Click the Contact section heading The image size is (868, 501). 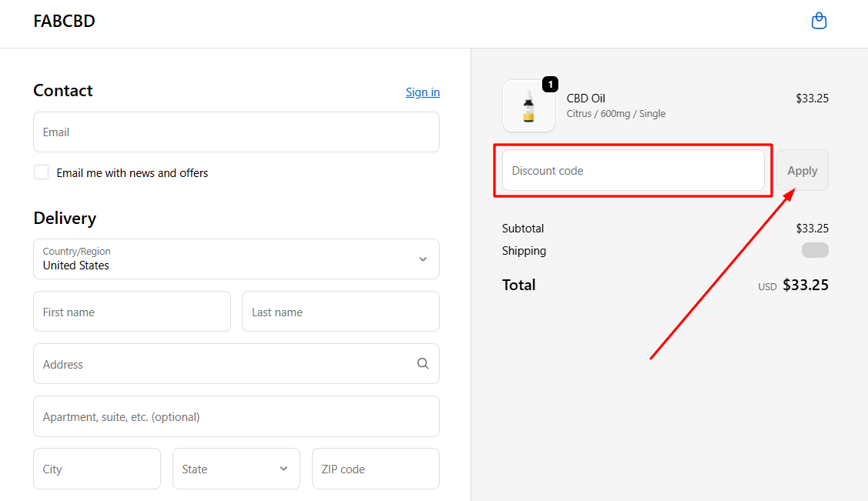tap(63, 90)
